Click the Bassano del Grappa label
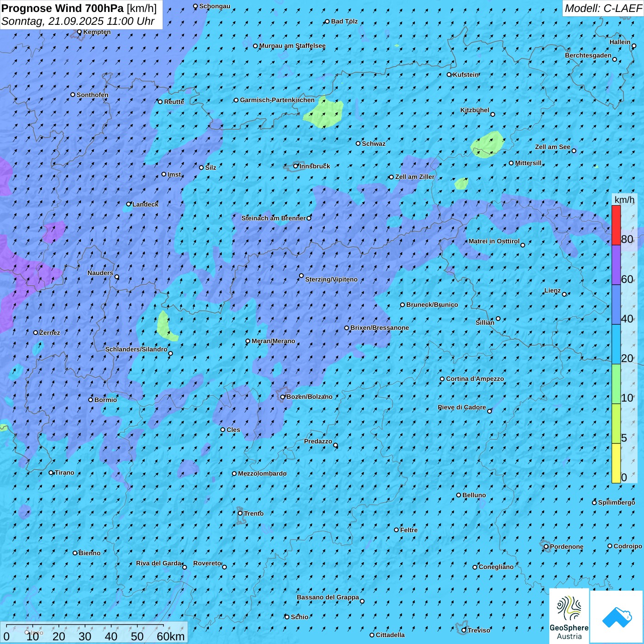The height and width of the screenshot is (644, 644). [328, 598]
